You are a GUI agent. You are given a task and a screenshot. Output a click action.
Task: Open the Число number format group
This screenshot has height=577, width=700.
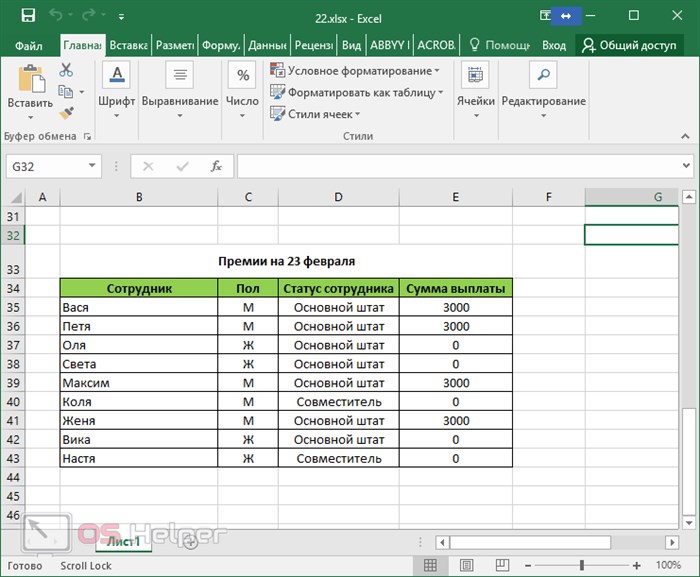click(242, 90)
